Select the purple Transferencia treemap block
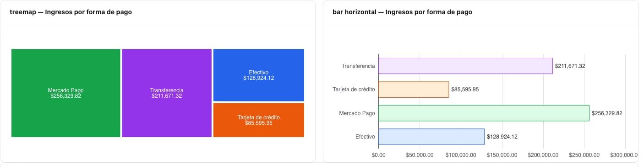Image resolution: width=644 pixels, height=167 pixels. point(167,93)
